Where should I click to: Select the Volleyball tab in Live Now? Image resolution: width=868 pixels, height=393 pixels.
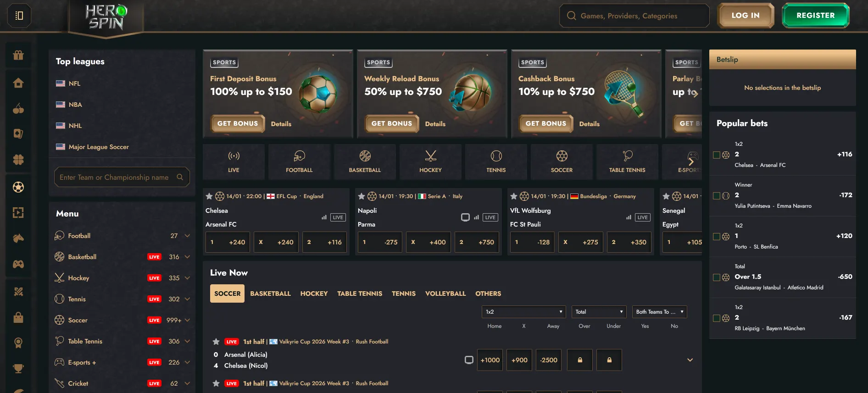pyautogui.click(x=445, y=293)
